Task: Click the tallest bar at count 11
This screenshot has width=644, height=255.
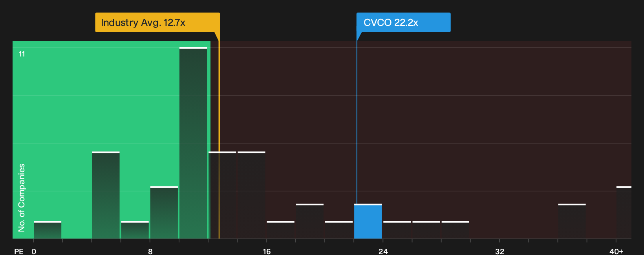Action: (x=193, y=143)
